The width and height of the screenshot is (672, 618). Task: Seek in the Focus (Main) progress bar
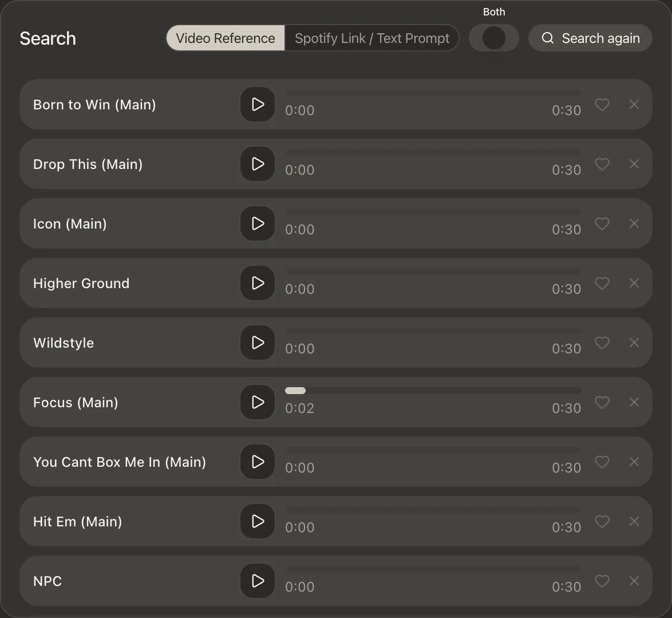click(433, 391)
